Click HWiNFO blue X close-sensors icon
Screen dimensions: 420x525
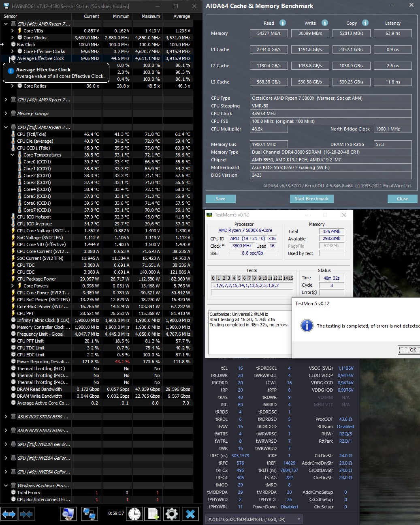click(190, 514)
